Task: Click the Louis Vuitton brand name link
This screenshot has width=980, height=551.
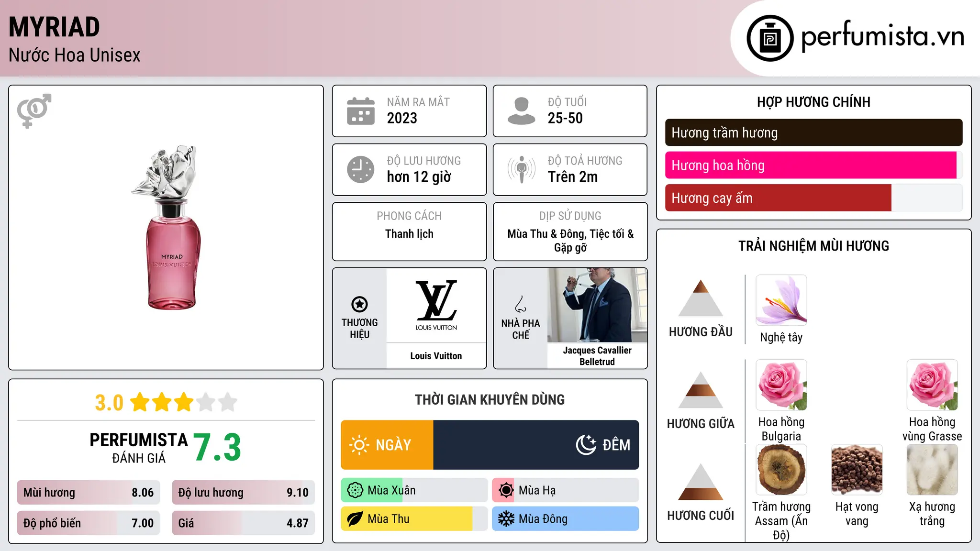Action: click(x=436, y=356)
